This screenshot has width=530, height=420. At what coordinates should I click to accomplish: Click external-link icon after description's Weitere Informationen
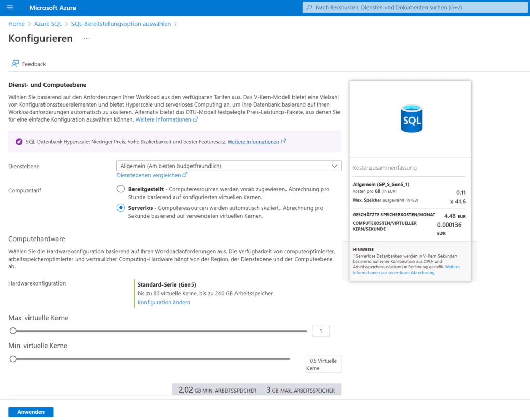195,119
